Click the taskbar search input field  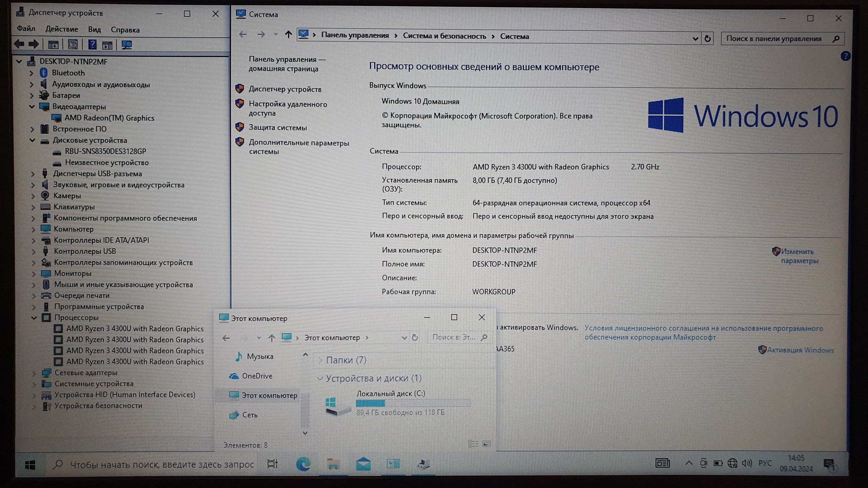coord(161,465)
